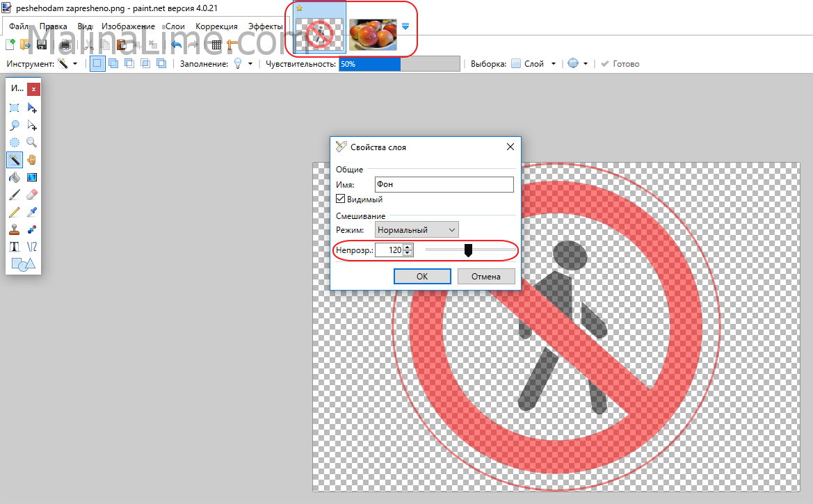Viewport: 813px width, 504px height.
Task: Select the Magic Wand tool in toolbox
Action: click(x=15, y=160)
